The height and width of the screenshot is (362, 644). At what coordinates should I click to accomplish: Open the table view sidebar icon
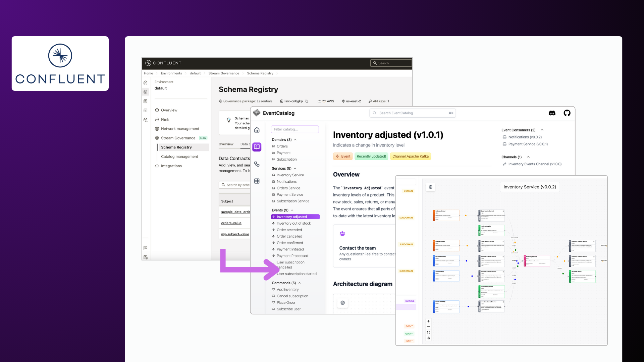pyautogui.click(x=257, y=181)
